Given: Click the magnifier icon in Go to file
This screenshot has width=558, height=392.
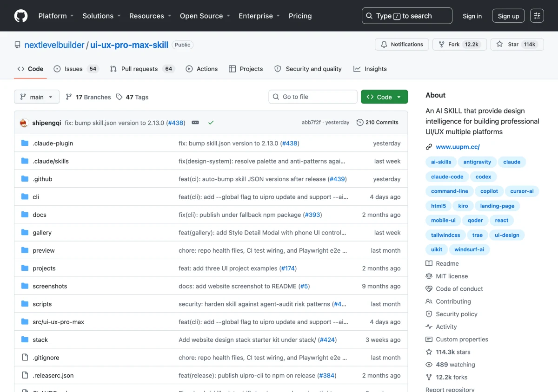Looking at the screenshot, I should tap(276, 97).
